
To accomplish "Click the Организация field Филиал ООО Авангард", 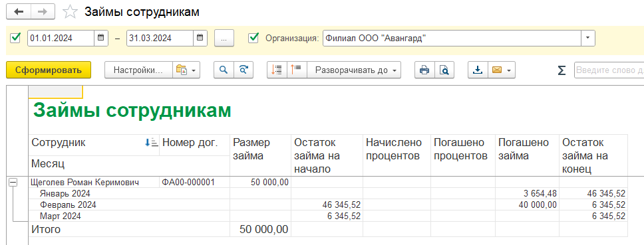I will pyautogui.click(x=452, y=38).
